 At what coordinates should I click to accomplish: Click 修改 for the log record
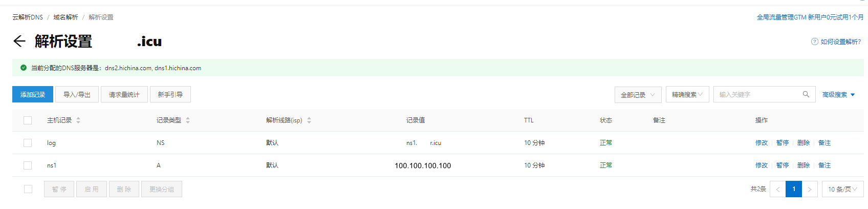click(x=762, y=143)
